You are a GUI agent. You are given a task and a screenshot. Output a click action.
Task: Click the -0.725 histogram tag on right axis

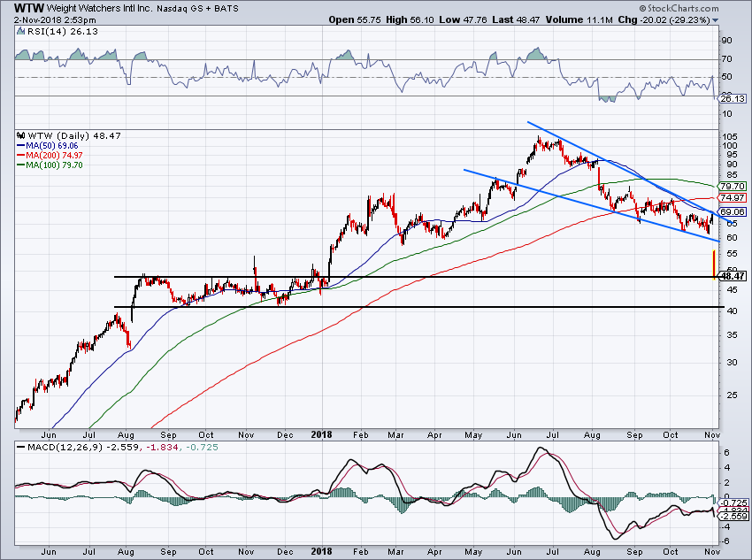click(733, 502)
